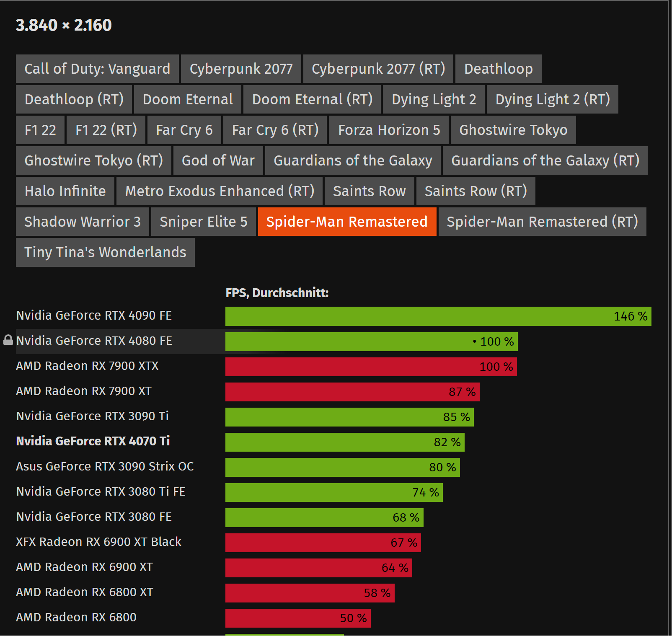Switch to the Spider-Man Remastered (RT) tab
The image size is (672, 636).
(542, 222)
